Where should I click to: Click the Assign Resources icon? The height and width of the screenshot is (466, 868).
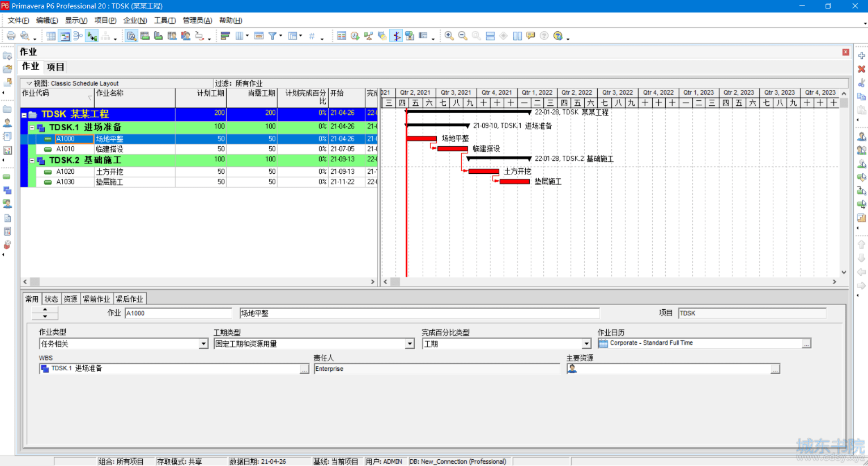(x=862, y=136)
